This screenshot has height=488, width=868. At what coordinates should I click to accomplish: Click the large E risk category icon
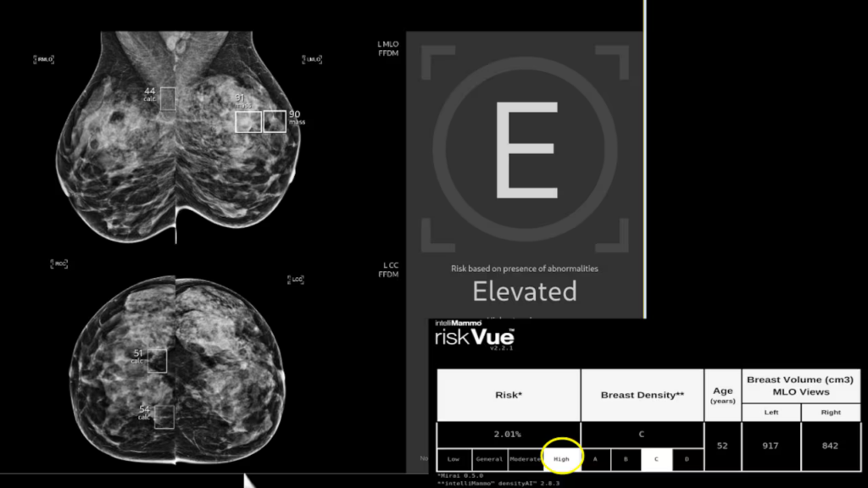[x=525, y=150]
